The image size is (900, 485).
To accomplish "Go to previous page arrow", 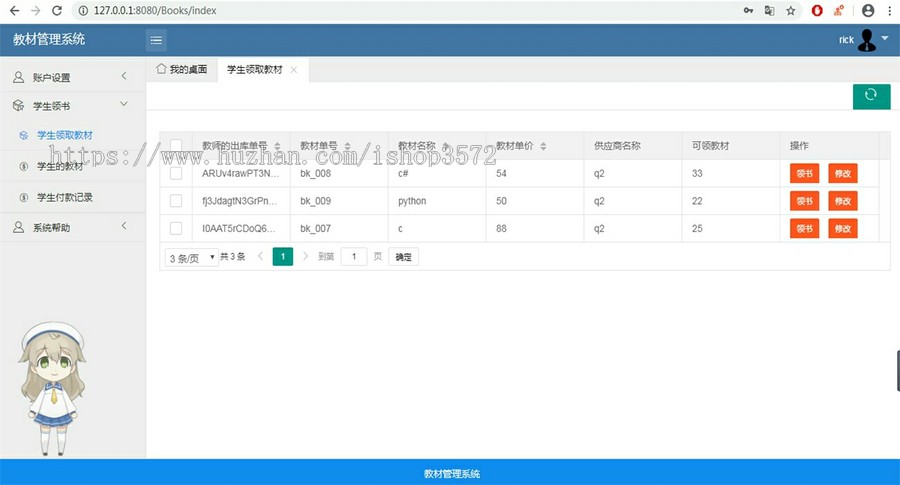I will (261, 256).
